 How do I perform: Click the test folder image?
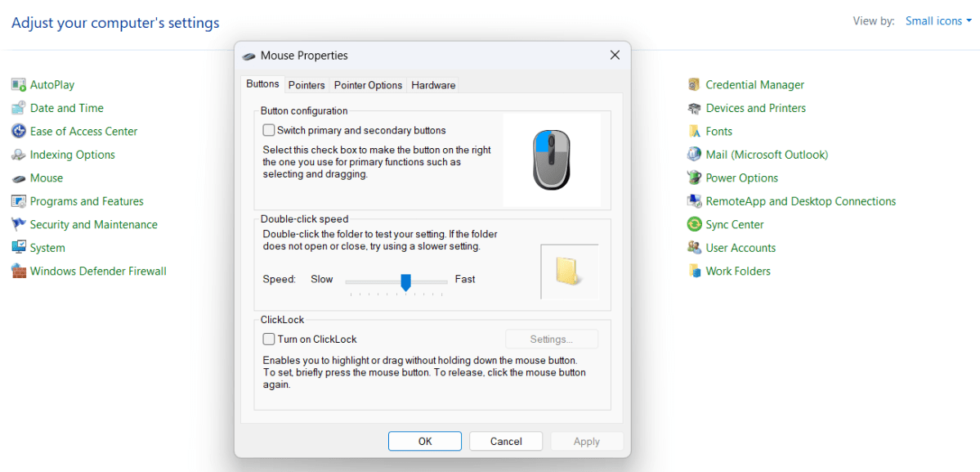tap(570, 272)
